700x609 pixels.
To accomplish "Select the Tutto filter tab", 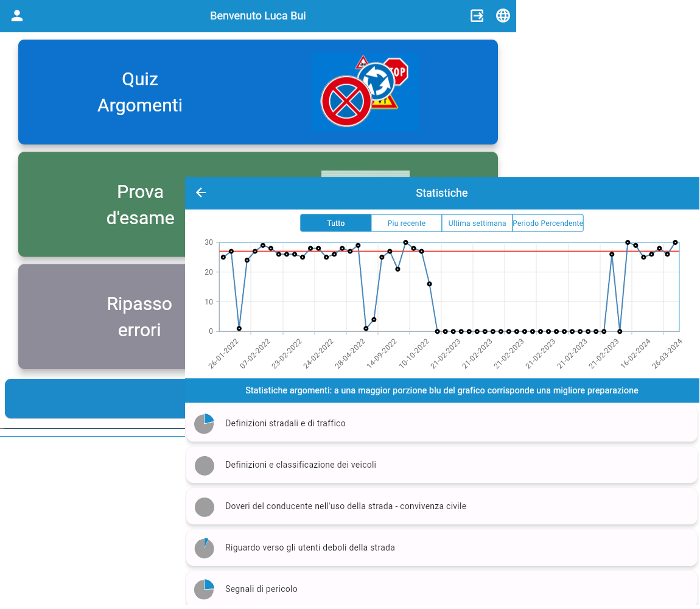I will [335, 224].
